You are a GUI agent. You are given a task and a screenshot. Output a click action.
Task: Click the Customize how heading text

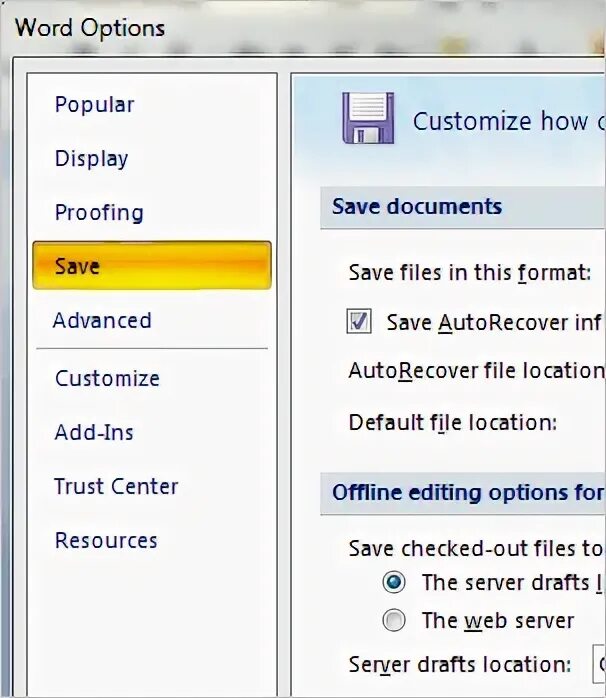[509, 121]
